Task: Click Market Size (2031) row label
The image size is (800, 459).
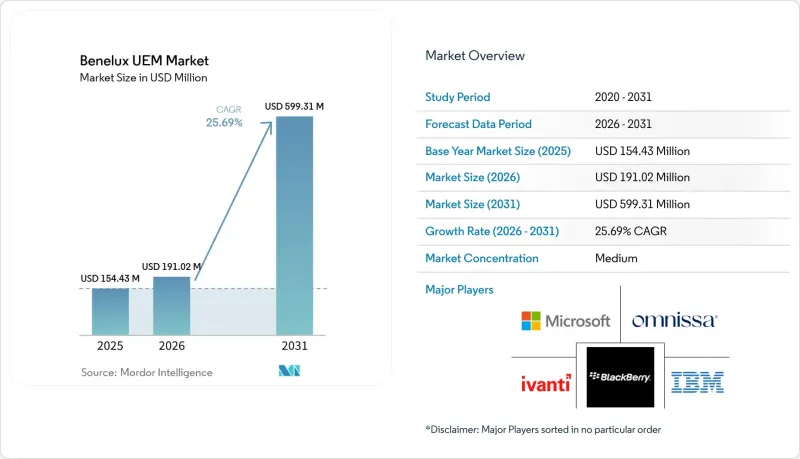Action: pyautogui.click(x=472, y=204)
